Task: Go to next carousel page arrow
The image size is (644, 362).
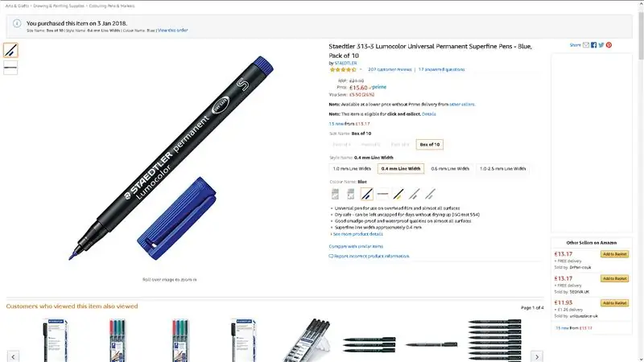Action: click(537, 356)
